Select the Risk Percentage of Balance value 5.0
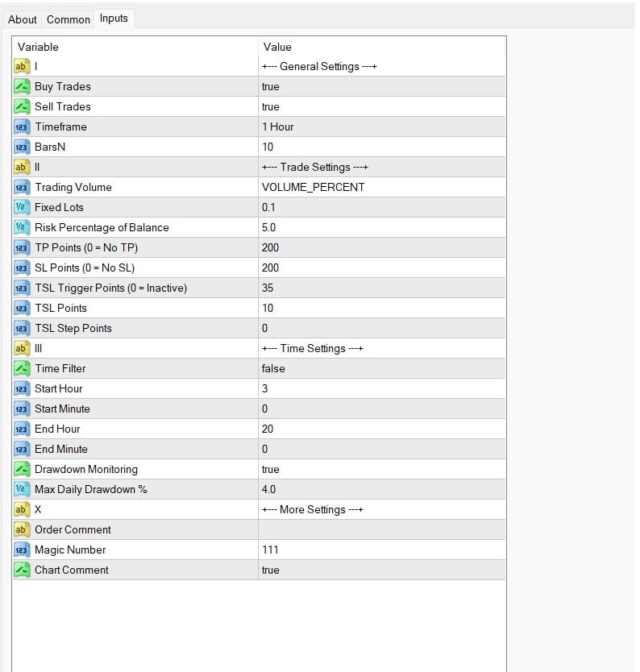Image resolution: width=640 pixels, height=672 pixels. [269, 227]
